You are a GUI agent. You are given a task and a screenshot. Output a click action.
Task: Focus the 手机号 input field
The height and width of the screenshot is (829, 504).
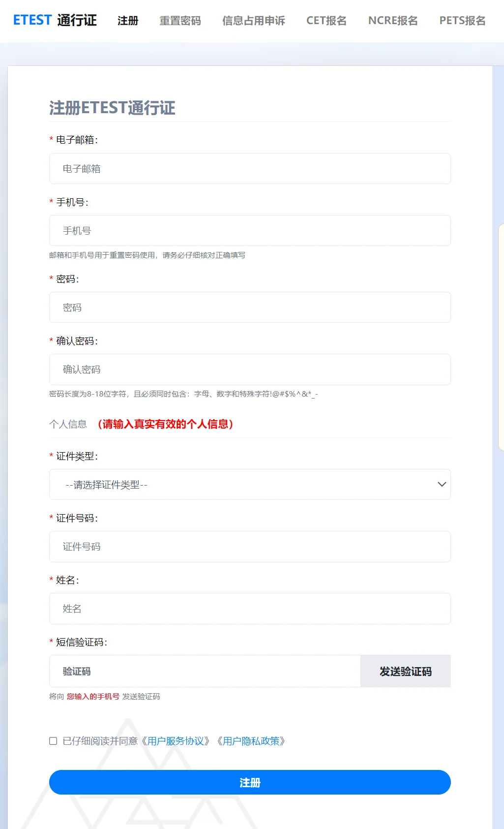250,231
